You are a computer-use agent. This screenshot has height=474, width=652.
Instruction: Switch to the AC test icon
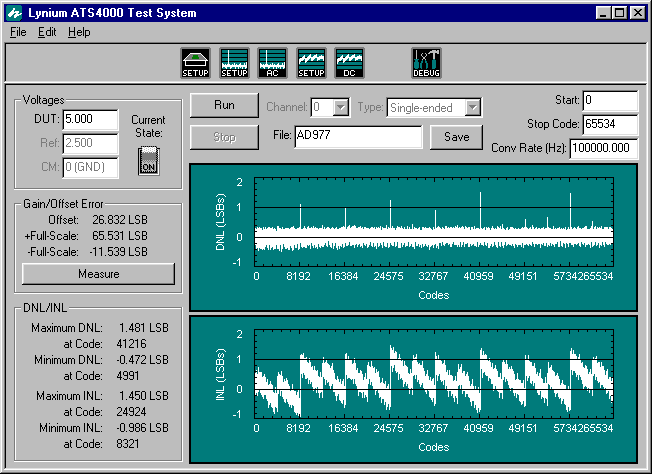click(272, 63)
